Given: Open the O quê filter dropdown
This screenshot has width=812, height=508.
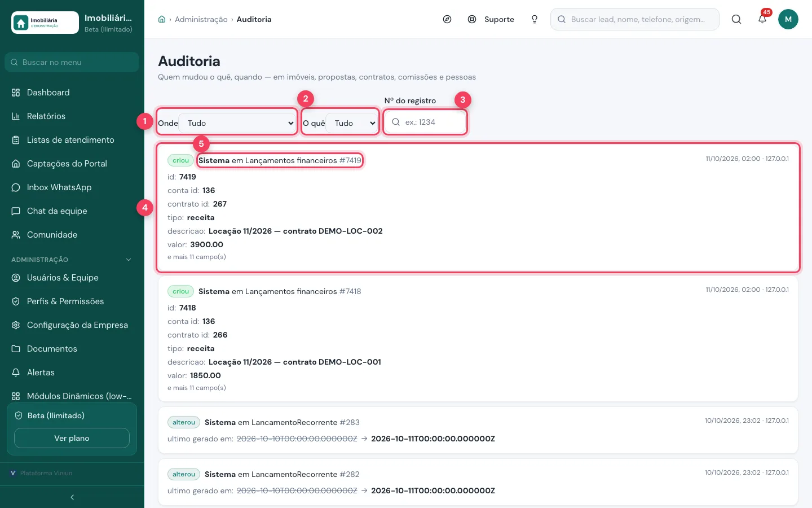Looking at the screenshot, I should (352, 123).
